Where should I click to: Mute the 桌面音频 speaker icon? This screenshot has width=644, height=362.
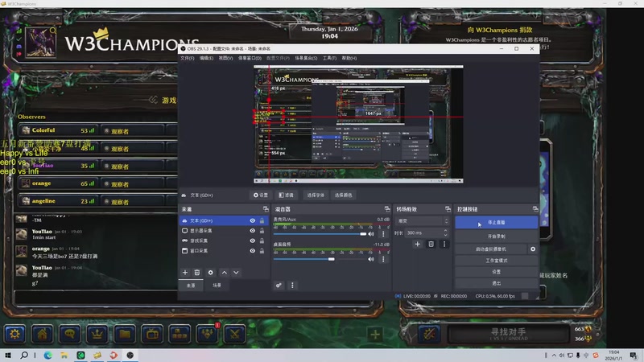371,259
